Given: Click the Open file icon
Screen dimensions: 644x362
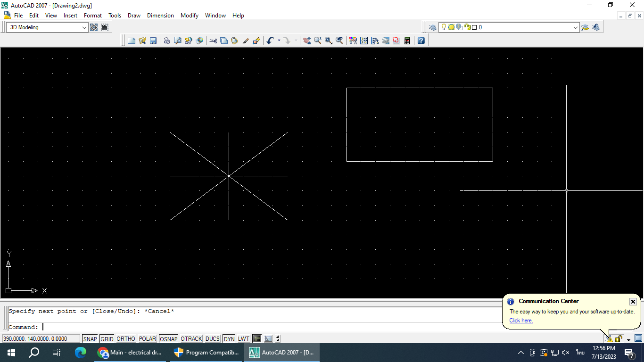Looking at the screenshot, I should pos(142,41).
